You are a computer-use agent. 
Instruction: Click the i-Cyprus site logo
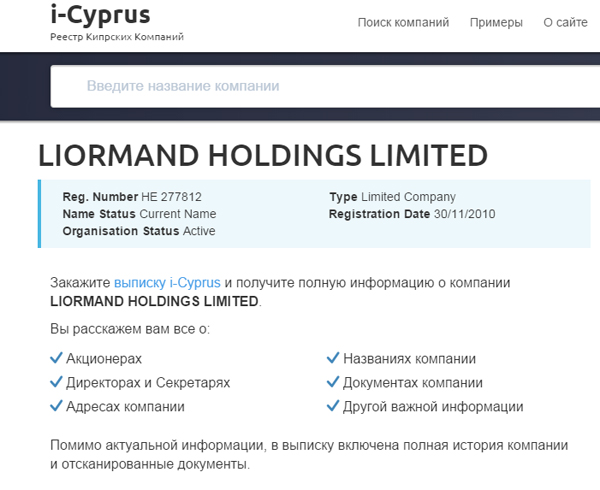(x=100, y=16)
